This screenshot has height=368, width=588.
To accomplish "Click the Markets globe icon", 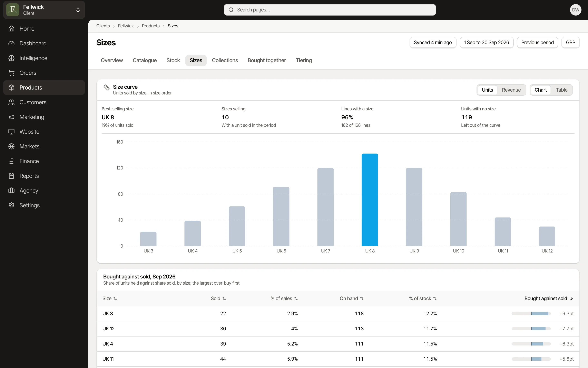I will 11,147.
